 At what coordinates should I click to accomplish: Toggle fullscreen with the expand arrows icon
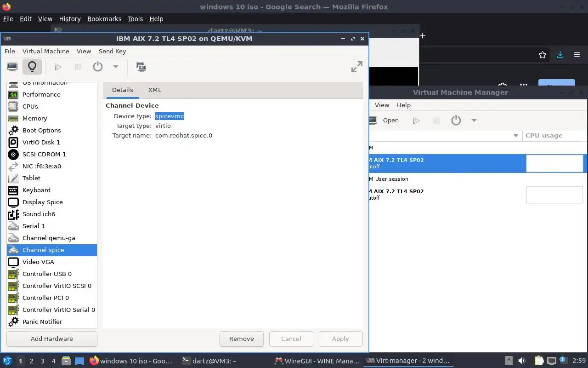[357, 67]
